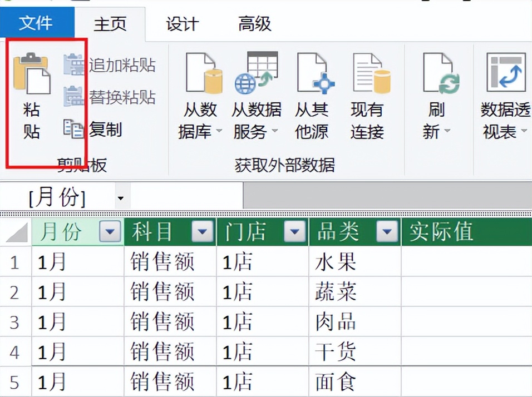Open the 文件 menu tab
The height and width of the screenshot is (397, 532).
37,23
